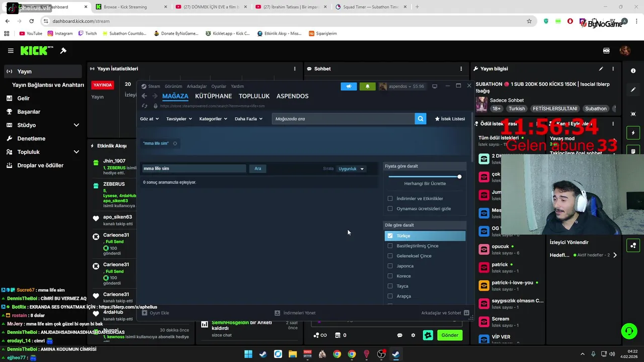Go back in Steam navigation
This screenshot has height=362, width=644.
[144, 96]
